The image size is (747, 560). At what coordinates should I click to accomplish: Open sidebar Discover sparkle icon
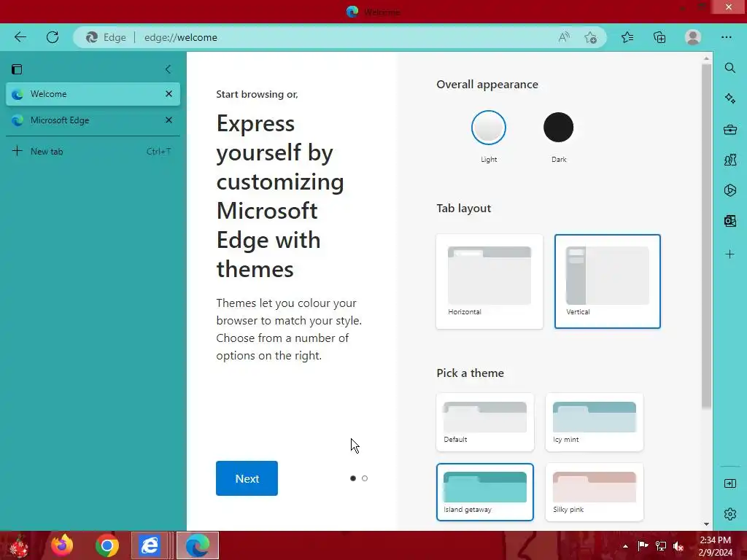click(x=729, y=98)
